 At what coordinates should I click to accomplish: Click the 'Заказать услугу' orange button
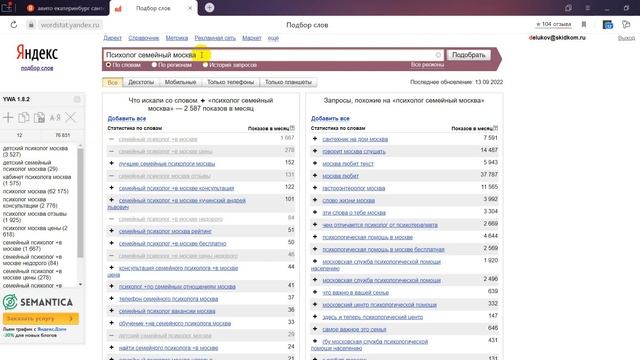(40, 318)
